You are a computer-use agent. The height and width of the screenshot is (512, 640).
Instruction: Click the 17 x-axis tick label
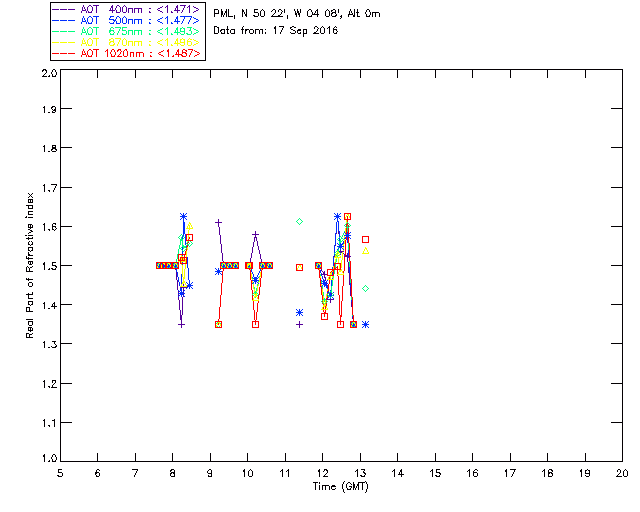510,473
